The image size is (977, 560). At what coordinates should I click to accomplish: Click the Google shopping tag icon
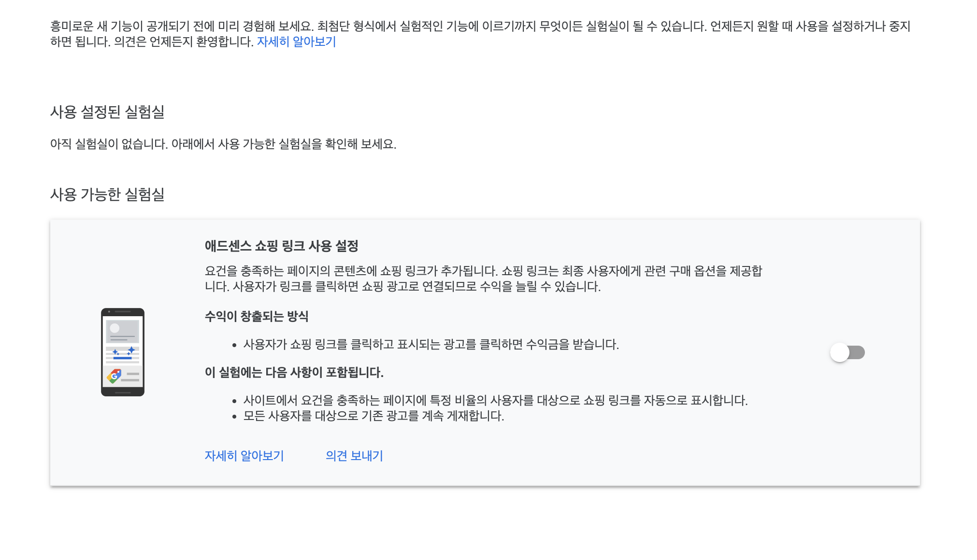(114, 376)
